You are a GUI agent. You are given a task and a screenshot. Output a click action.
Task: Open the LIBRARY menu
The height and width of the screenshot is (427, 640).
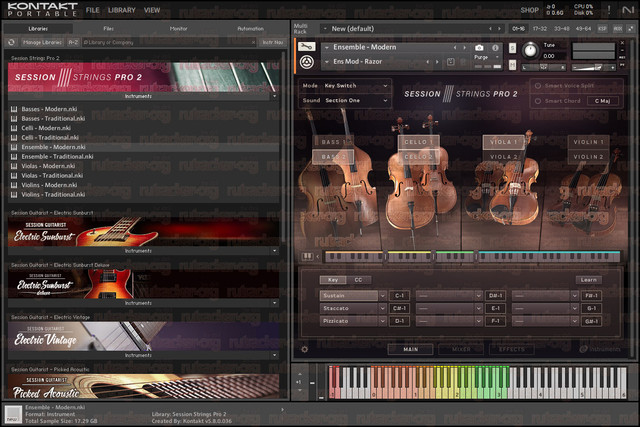(122, 10)
